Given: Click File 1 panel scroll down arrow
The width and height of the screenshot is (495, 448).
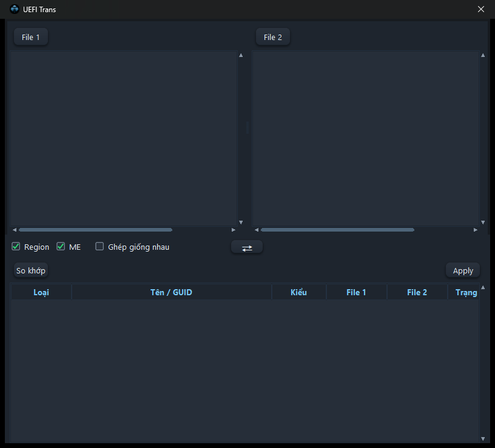Looking at the screenshot, I should tap(241, 222).
